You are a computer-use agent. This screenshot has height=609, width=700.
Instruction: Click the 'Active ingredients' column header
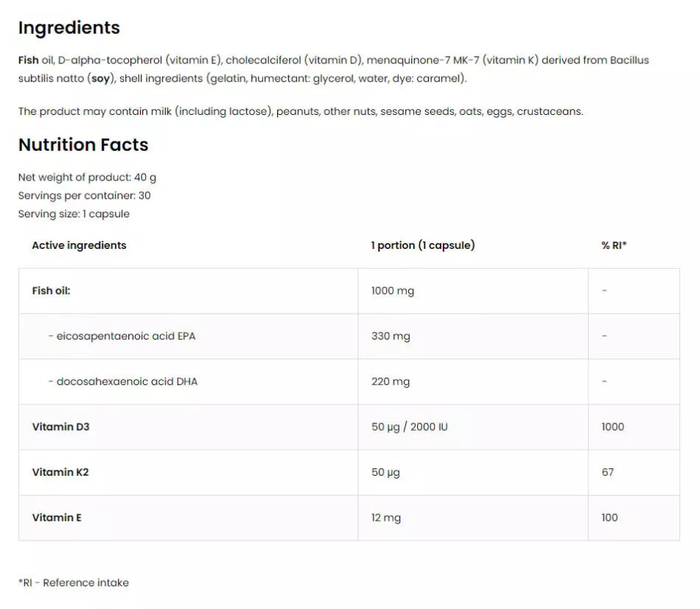click(79, 245)
